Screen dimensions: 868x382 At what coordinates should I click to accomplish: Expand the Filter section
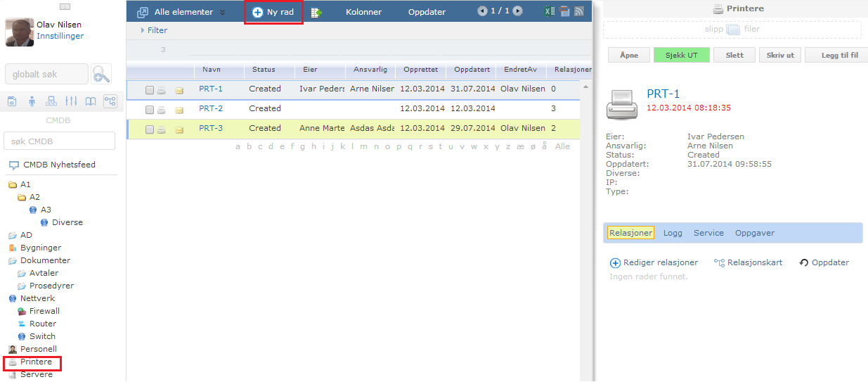(154, 30)
